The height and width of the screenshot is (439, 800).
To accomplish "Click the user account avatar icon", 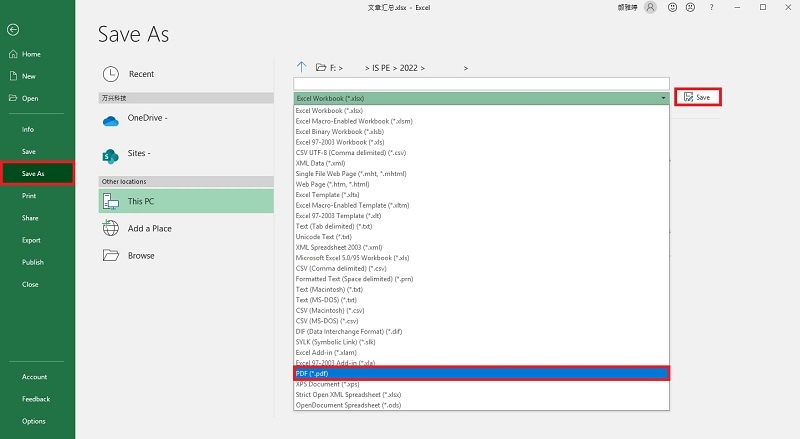I will [651, 7].
